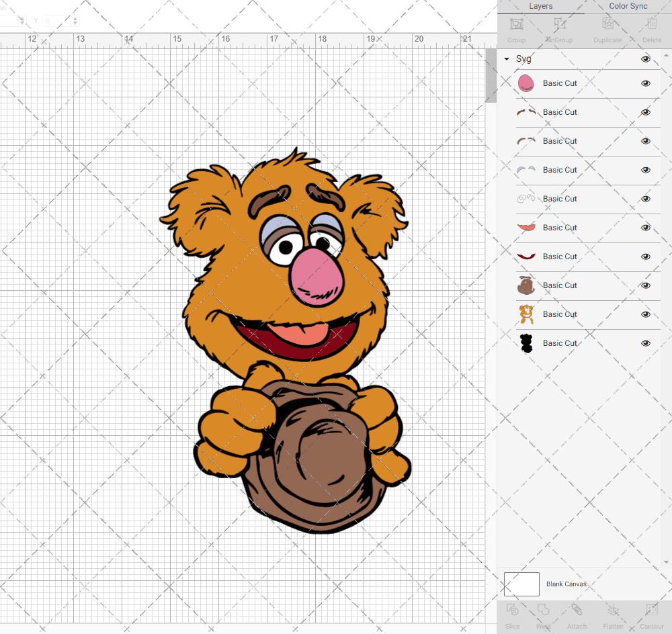The height and width of the screenshot is (634, 672).
Task: Select the salmon tongue layer thumbnail
Action: pyautogui.click(x=526, y=228)
